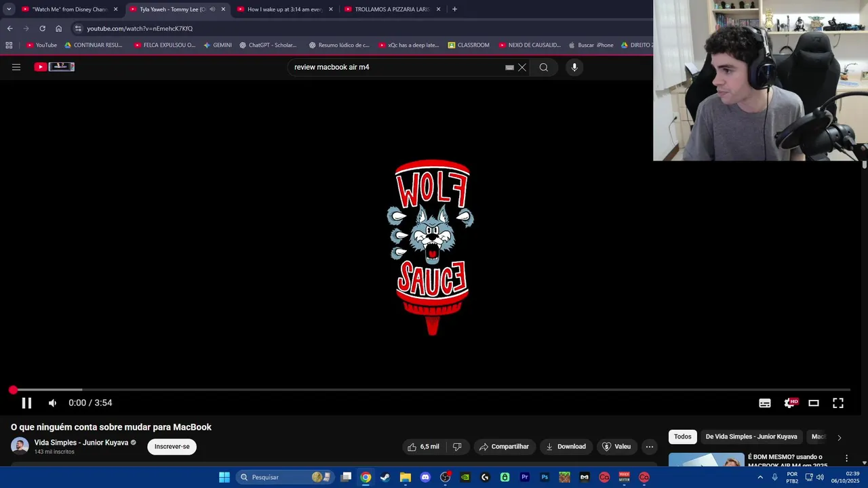The width and height of the screenshot is (868, 488).
Task: Close the 'Tyla Yaweh - Tommy Lee' tab
Action: click(x=223, y=9)
